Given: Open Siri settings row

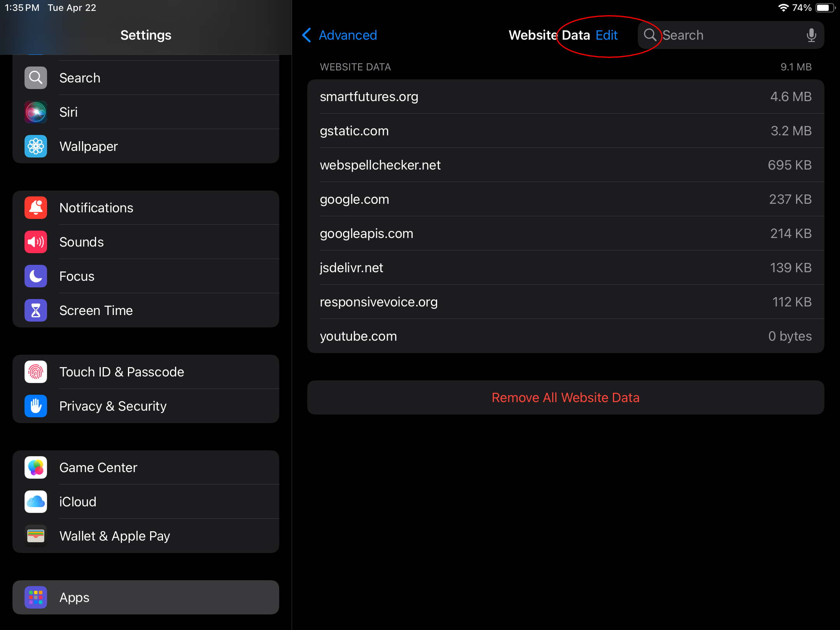Looking at the screenshot, I should pos(146,112).
